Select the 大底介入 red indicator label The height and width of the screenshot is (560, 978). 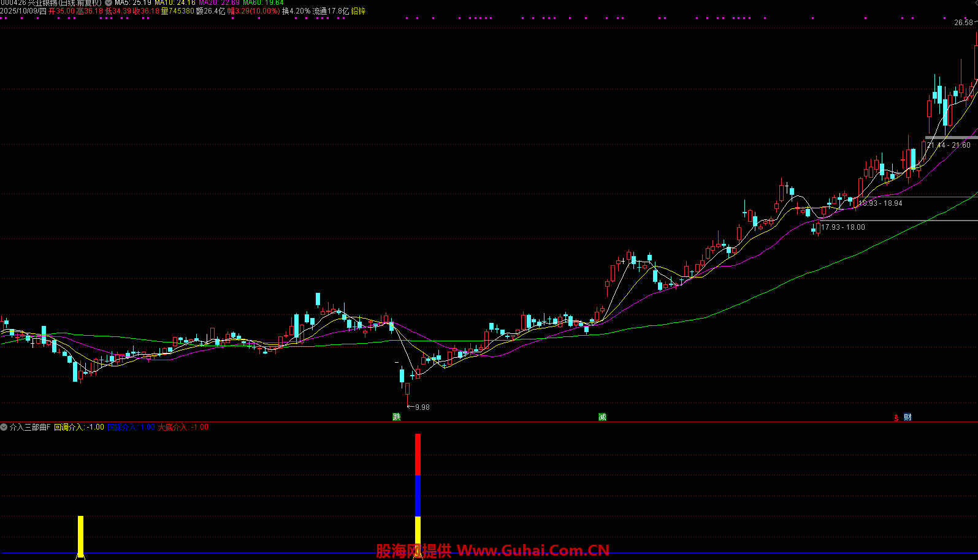click(183, 427)
